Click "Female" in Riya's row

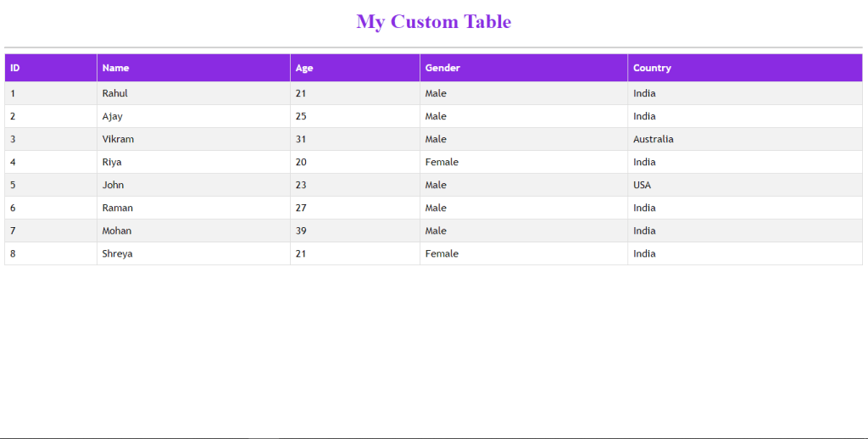tap(524, 162)
